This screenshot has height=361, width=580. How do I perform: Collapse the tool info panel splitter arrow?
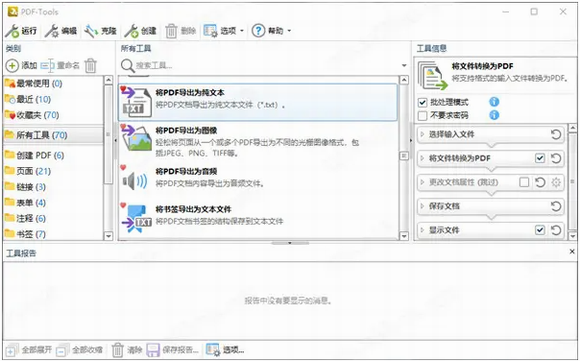click(x=411, y=141)
